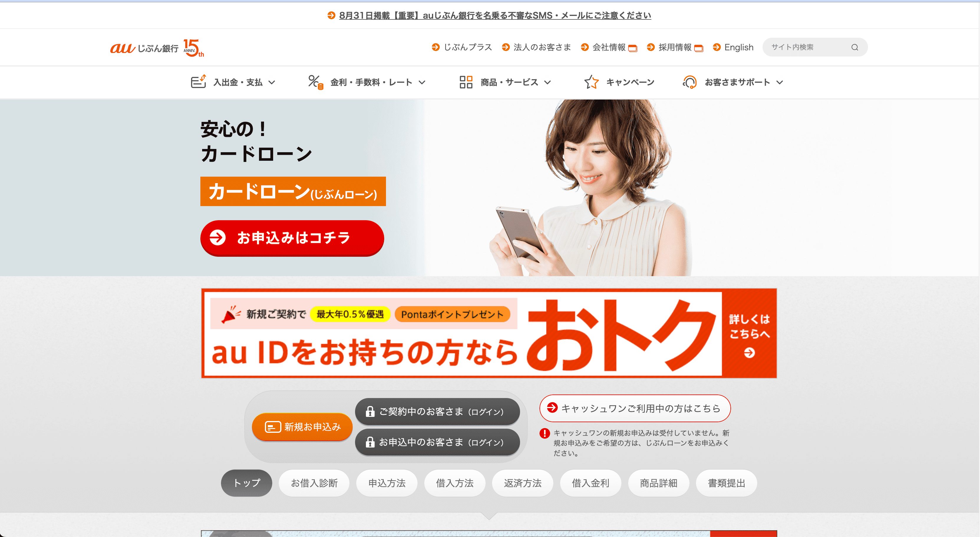This screenshot has width=980, height=537.
Task: Click the search magnifier icon
Action: click(854, 47)
